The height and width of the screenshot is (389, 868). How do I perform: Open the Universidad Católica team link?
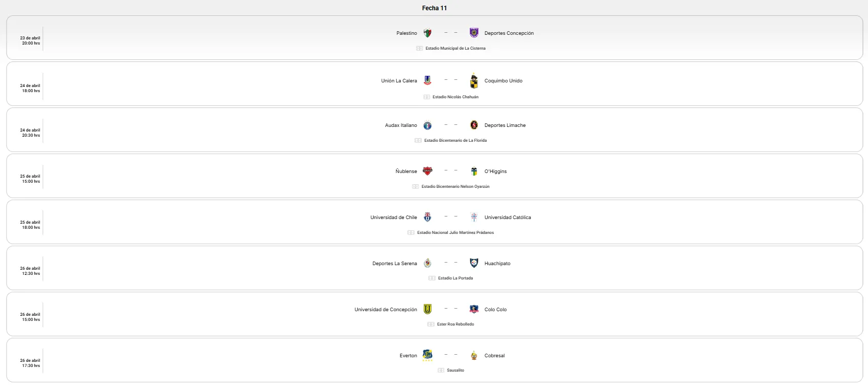(508, 218)
